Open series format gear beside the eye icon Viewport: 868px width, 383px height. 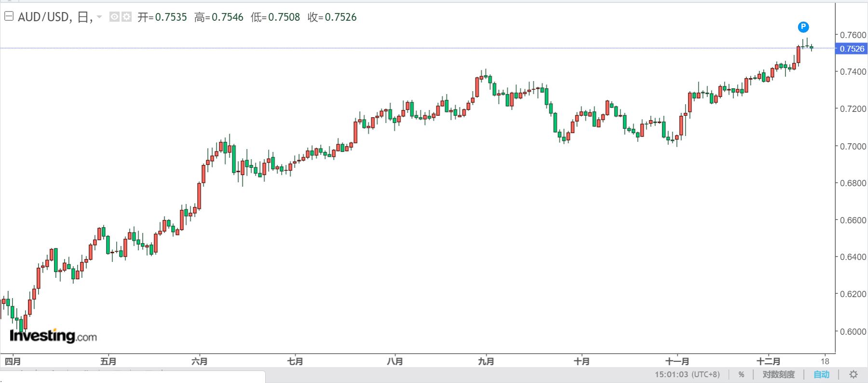click(126, 17)
